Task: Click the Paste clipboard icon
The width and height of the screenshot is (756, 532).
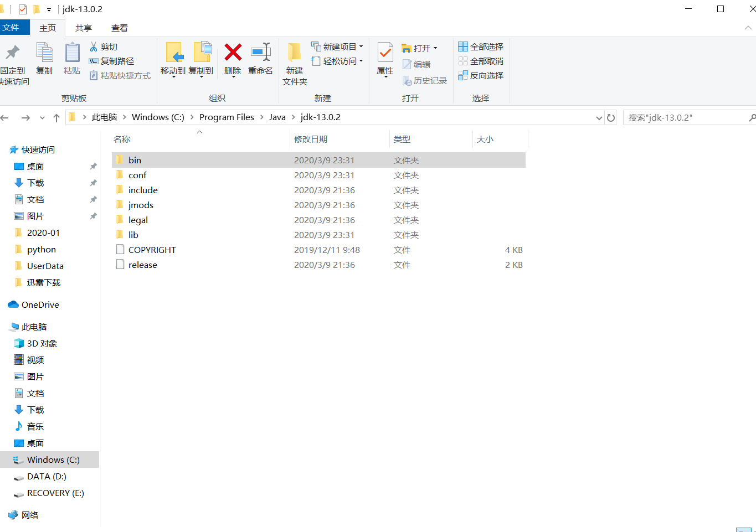Action: (x=72, y=53)
